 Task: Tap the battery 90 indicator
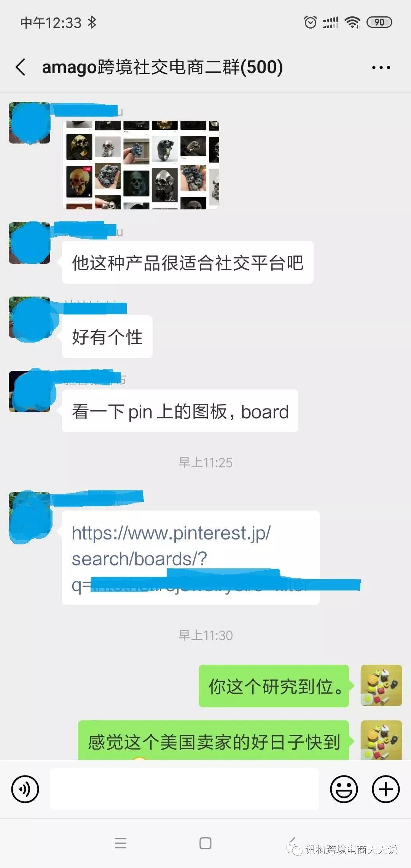tap(379, 22)
